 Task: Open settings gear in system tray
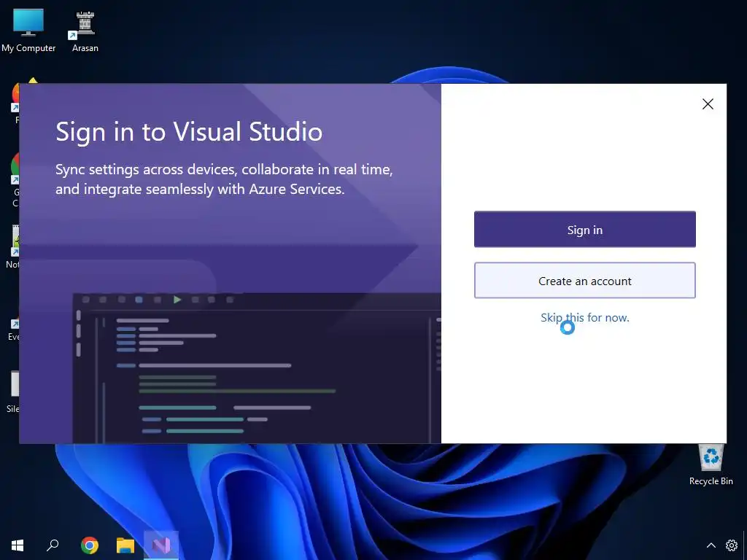click(731, 545)
